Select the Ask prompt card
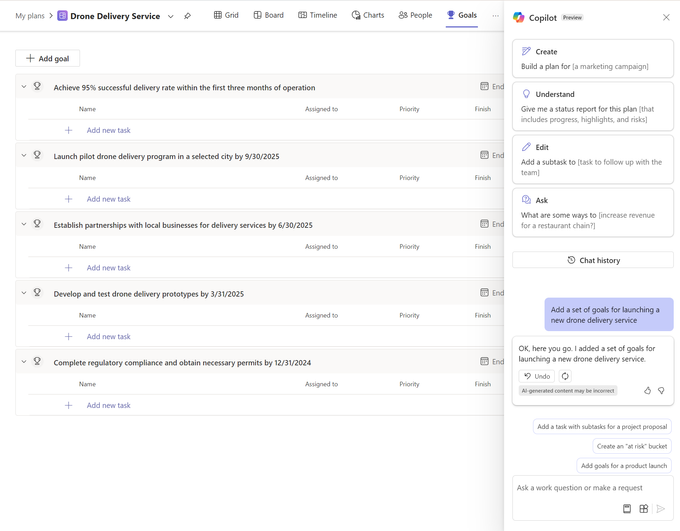This screenshot has width=680, height=531. [x=593, y=213]
